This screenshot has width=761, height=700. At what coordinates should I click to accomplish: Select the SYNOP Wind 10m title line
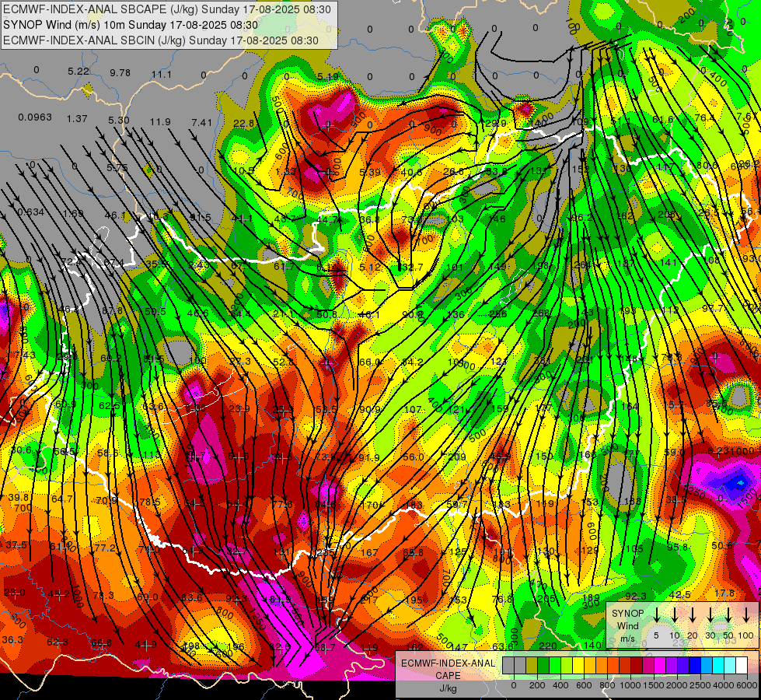131,25
